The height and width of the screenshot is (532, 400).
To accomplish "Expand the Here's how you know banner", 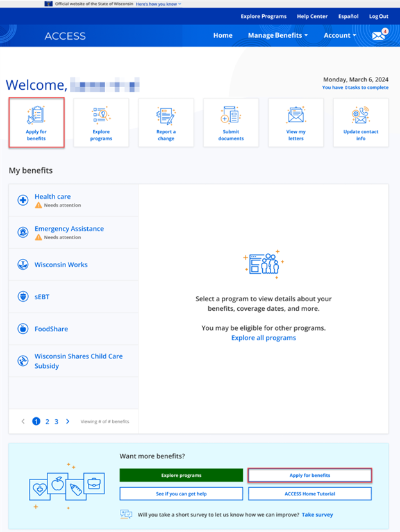I will 158,4.
